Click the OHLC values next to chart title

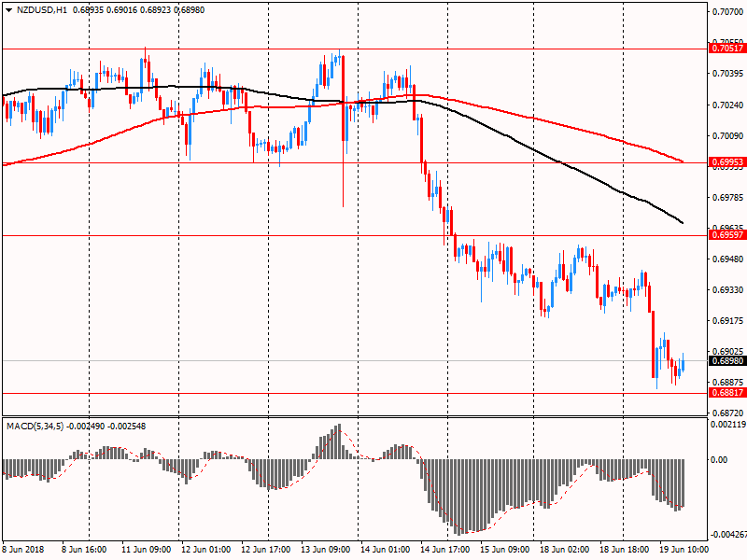138,10
